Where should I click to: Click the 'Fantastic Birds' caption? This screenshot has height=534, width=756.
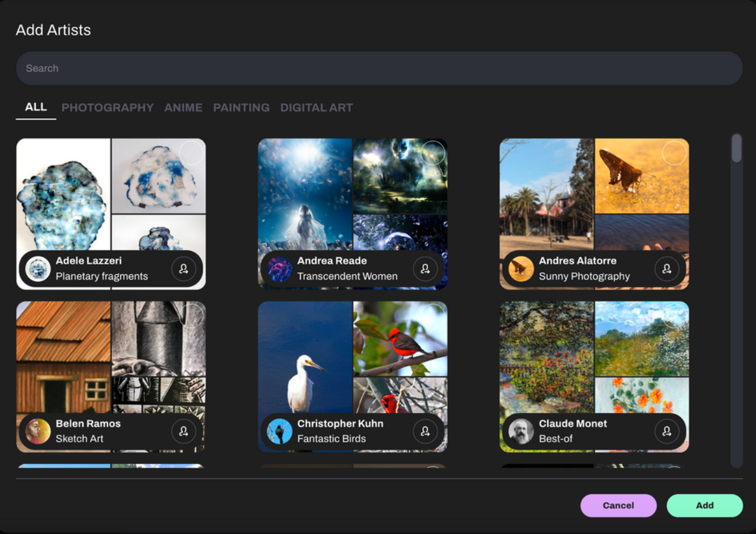tap(331, 439)
